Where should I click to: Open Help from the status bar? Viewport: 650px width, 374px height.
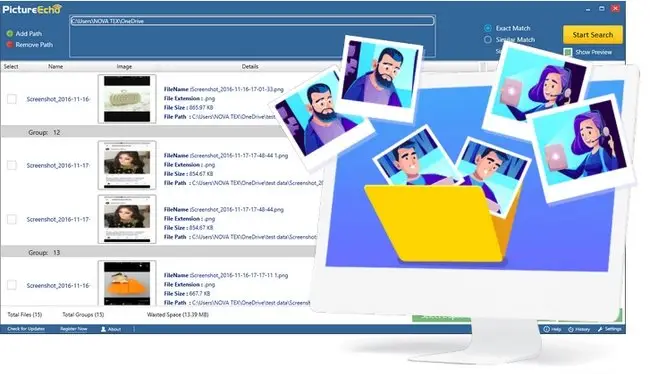tap(552, 329)
